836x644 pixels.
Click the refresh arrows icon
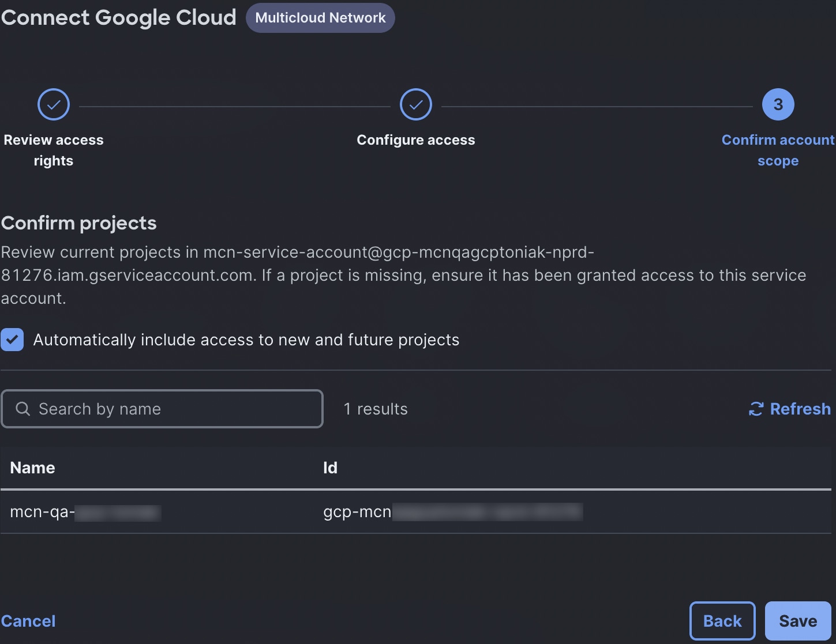point(756,409)
